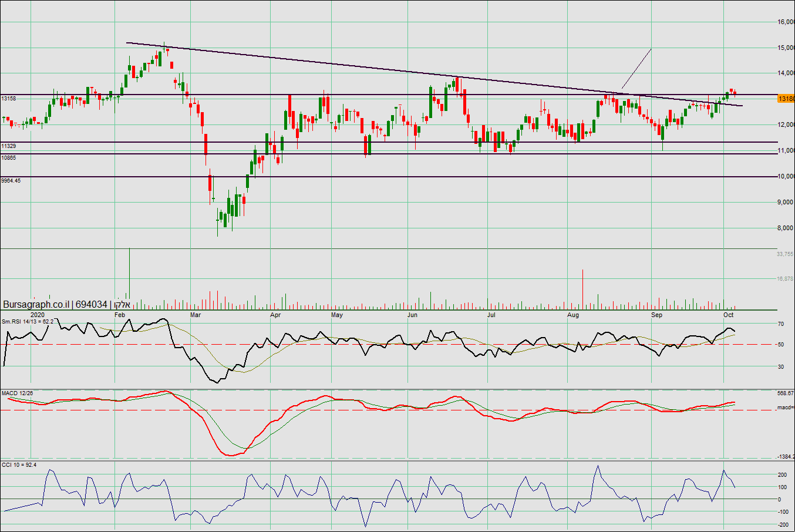This screenshot has width=795, height=532.
Task: Click the Oct date axis label
Action: click(x=729, y=315)
